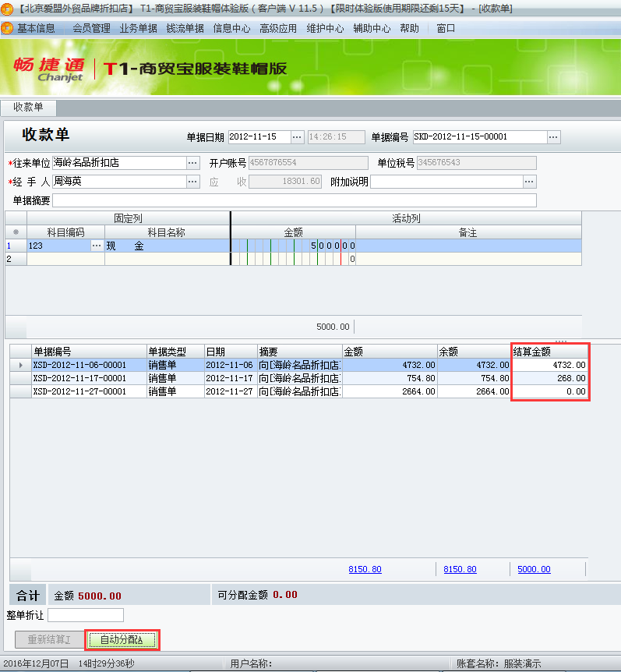Select row 2 header in account grid
This screenshot has height=672, width=621.
coord(16,259)
